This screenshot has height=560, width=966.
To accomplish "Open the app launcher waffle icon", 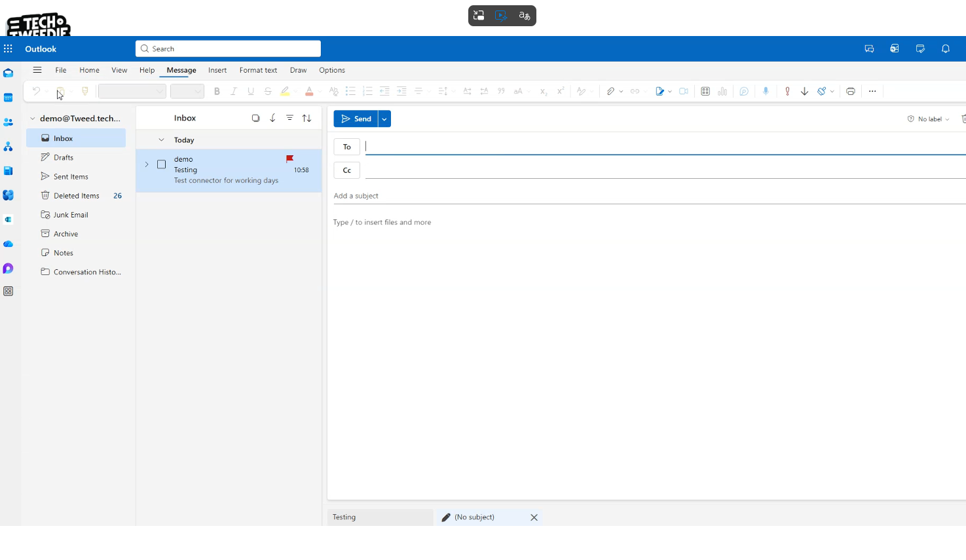I will click(8, 49).
